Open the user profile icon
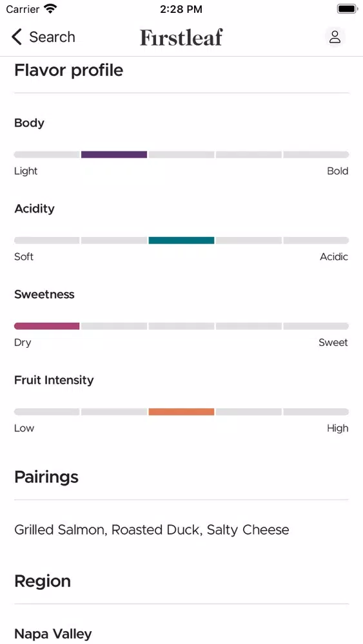Screen dimensions: 363x644 [335, 37]
